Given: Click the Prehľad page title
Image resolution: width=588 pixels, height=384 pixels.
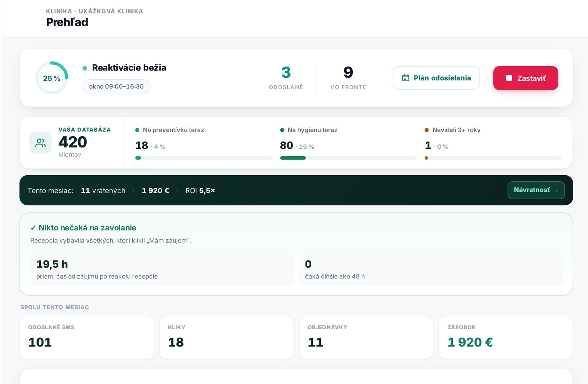Looking at the screenshot, I should (67, 22).
